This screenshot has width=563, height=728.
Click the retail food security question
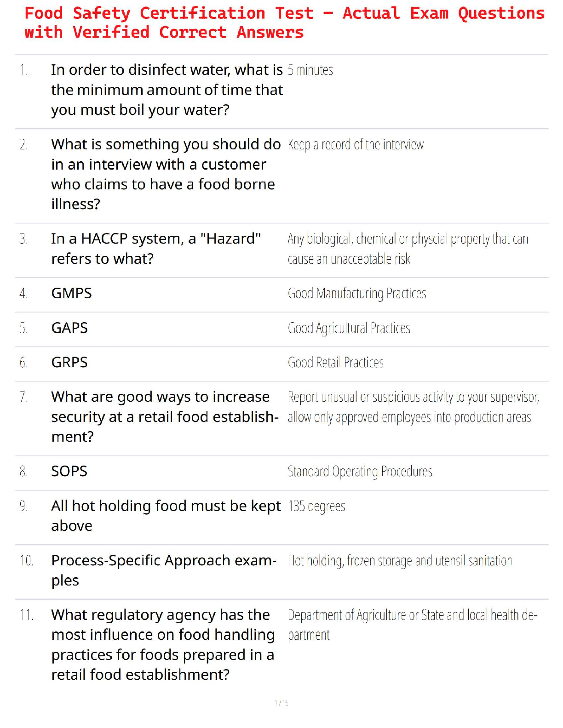(165, 417)
